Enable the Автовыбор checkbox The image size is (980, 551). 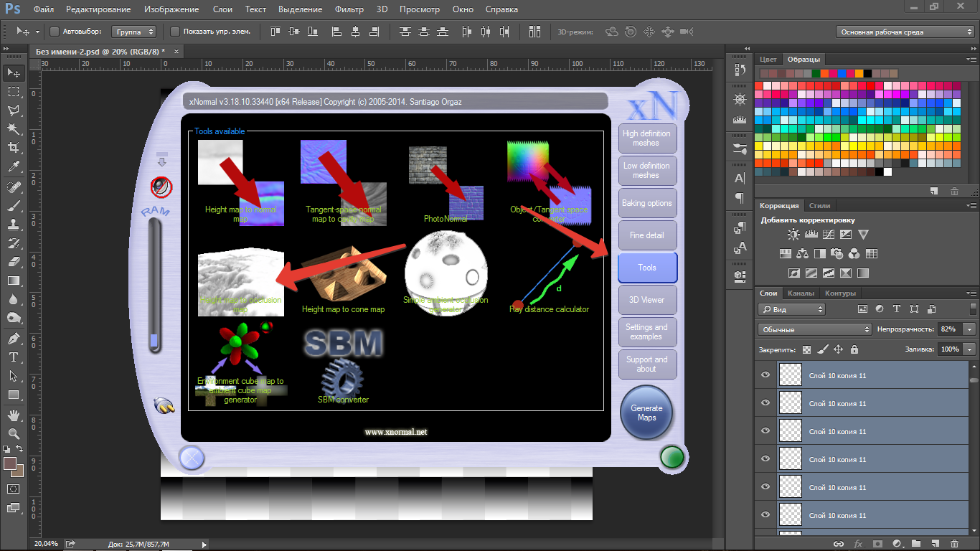point(55,32)
